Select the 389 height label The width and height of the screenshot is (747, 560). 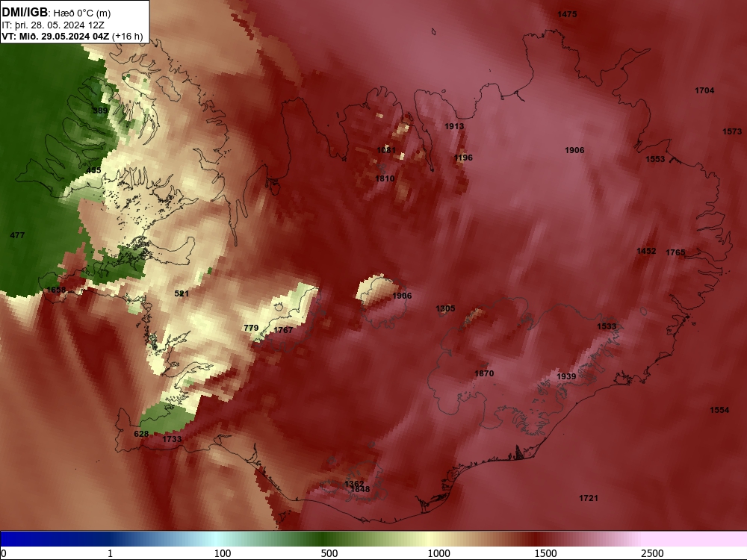point(100,111)
